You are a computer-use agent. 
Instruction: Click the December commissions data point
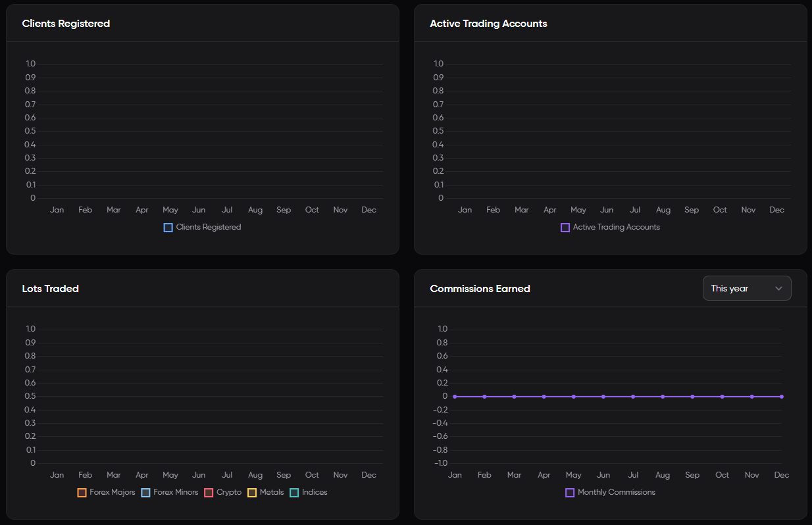(x=782, y=397)
